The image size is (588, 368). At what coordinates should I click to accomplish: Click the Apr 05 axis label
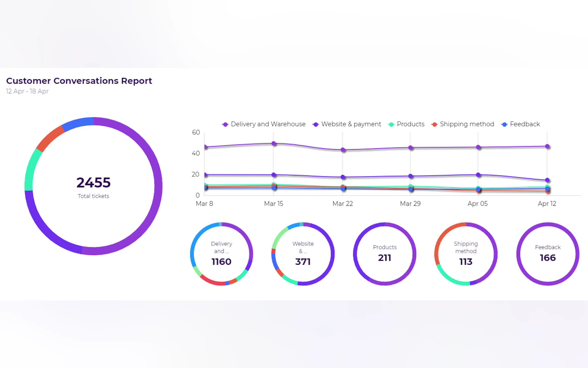478,203
